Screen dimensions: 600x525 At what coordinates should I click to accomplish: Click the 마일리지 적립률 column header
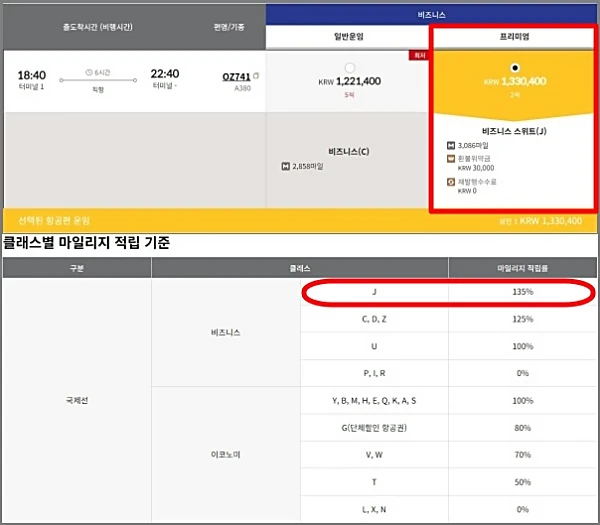[522, 268]
